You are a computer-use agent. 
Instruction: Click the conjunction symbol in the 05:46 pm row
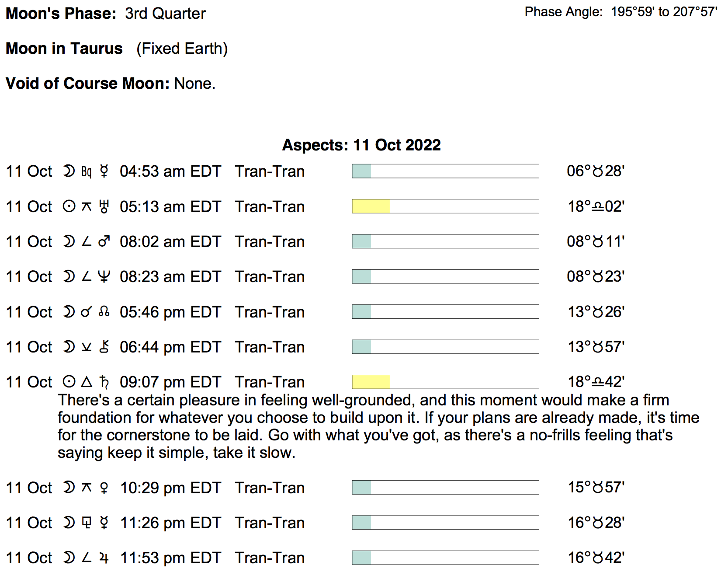[x=87, y=312]
